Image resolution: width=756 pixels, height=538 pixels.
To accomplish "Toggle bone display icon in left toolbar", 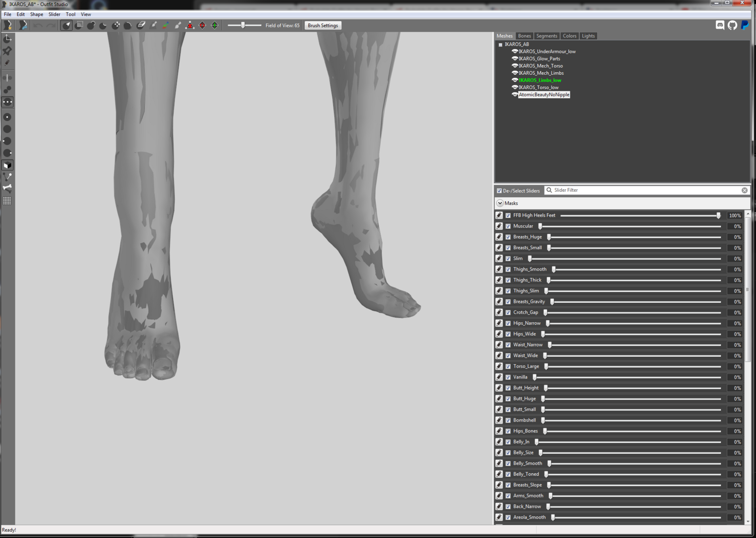I will [x=7, y=188].
